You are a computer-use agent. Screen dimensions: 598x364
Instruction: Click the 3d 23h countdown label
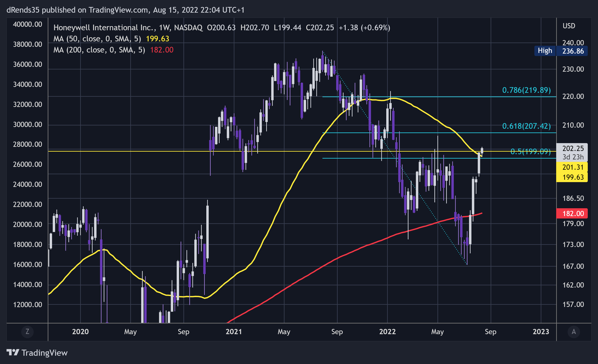573,157
